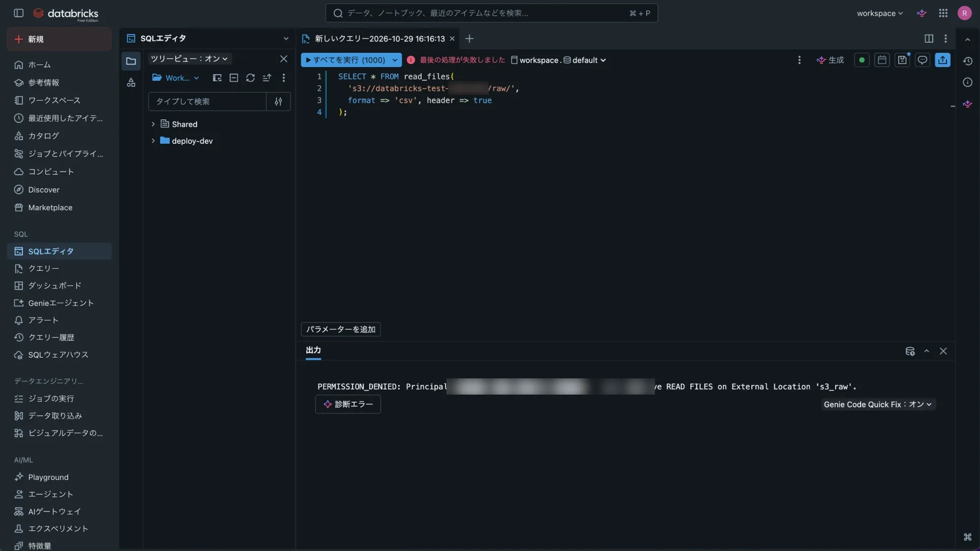980x551 pixels.
Task: Open the assistant sparkle icon in top bar
Action: (x=922, y=13)
